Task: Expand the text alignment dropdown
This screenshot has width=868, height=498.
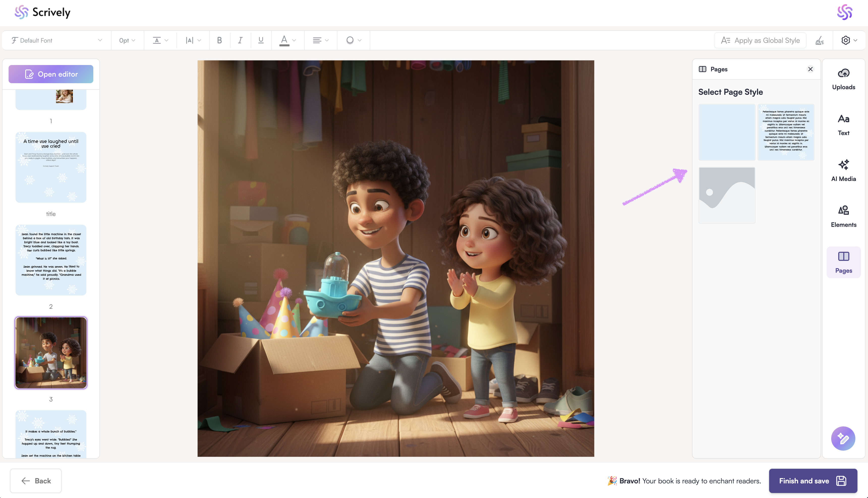Action: [x=320, y=40]
